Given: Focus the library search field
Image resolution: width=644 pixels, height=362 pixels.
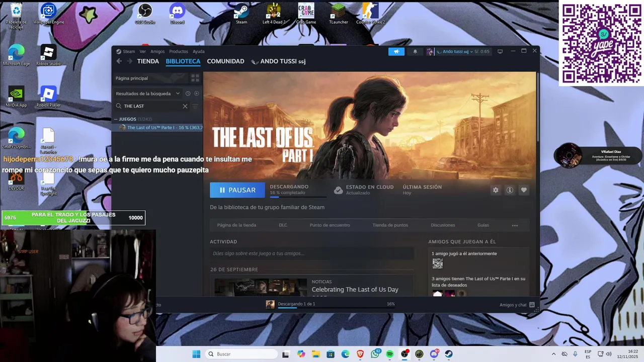Looking at the screenshot, I should (x=151, y=106).
